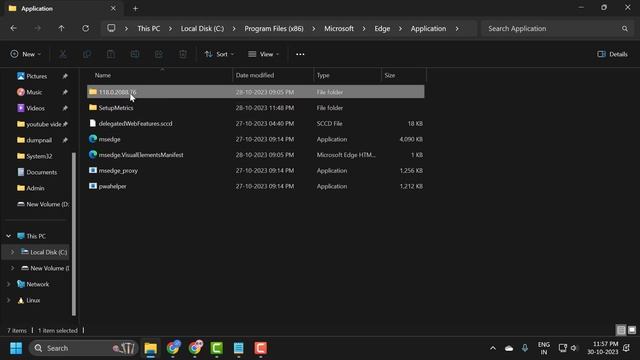Image resolution: width=640 pixels, height=360 pixels.
Task: Sort by Date modified column header
Action: pyautogui.click(x=255, y=76)
